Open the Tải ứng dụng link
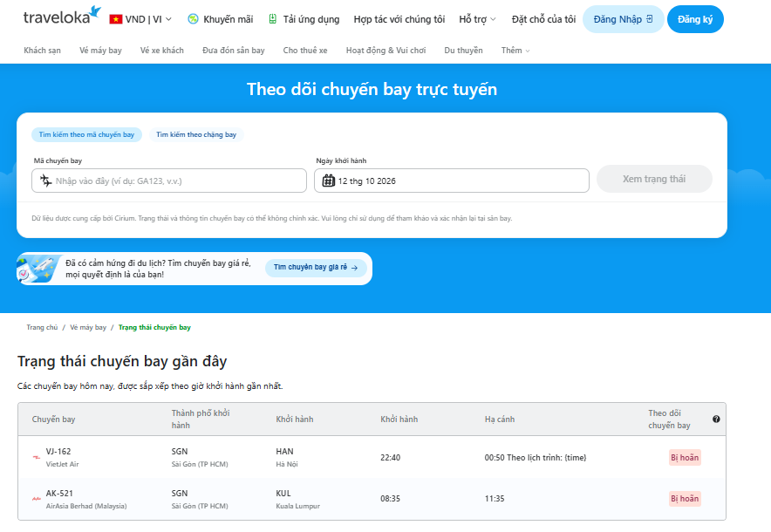 coord(311,19)
